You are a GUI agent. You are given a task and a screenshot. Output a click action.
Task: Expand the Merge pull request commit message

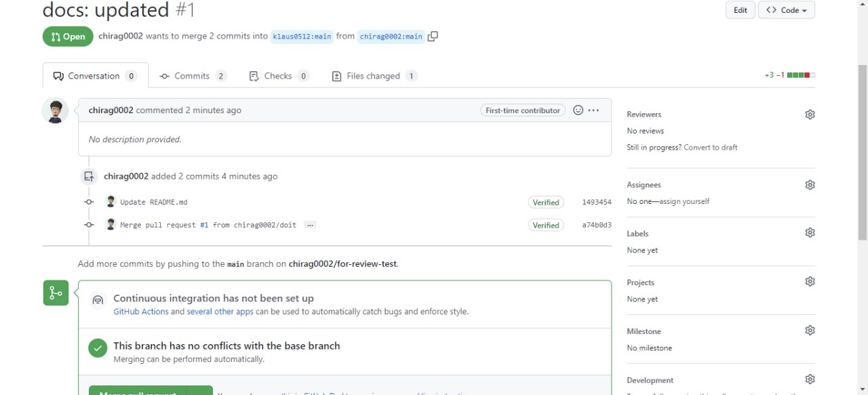tap(310, 225)
